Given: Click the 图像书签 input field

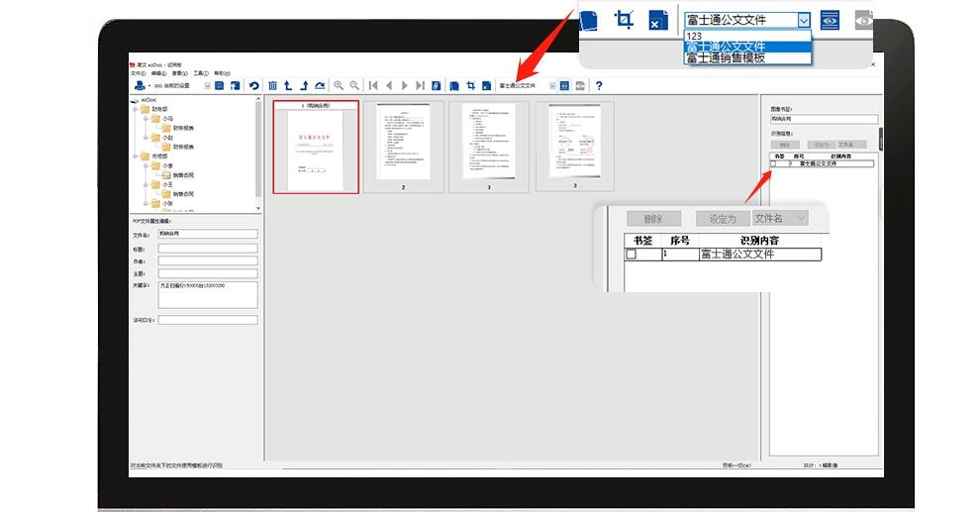Looking at the screenshot, I should point(825,119).
